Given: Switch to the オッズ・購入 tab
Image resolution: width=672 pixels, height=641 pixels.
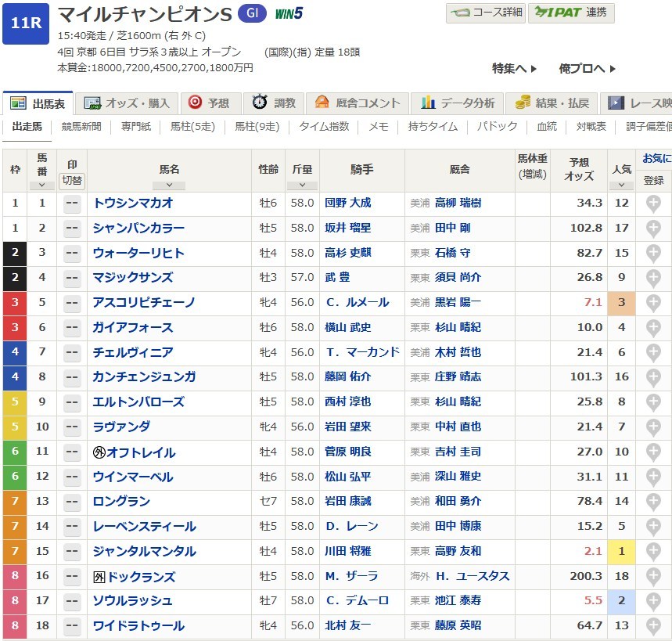Looking at the screenshot, I should tap(127, 103).
